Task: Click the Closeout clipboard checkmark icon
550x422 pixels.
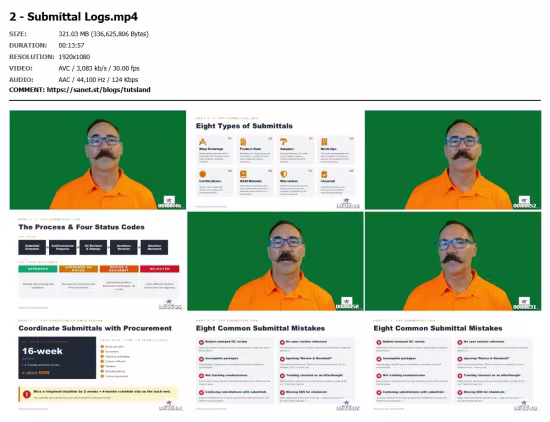Action: 324,174
